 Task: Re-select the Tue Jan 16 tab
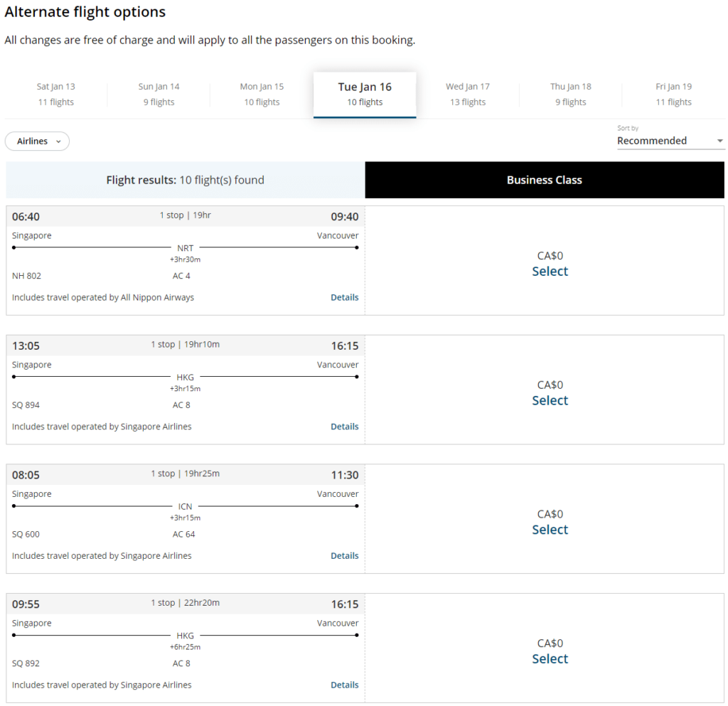coord(365,93)
